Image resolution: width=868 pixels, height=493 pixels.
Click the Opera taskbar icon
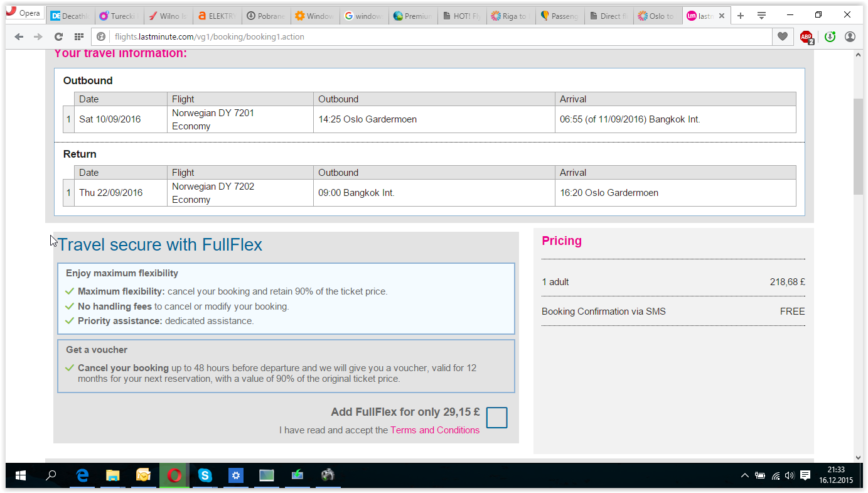coord(174,475)
